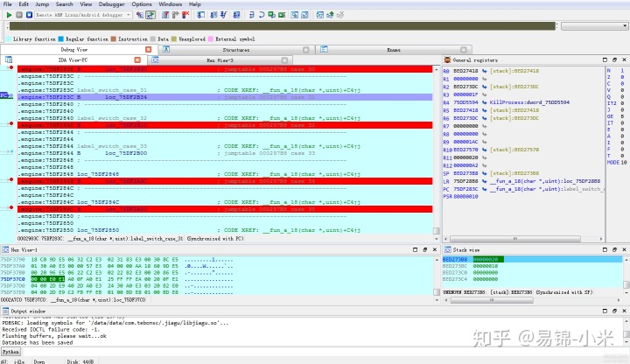Screen dimensions: 630x364
Task: Click the Step into toolbar icon
Action: (x=251, y=15)
